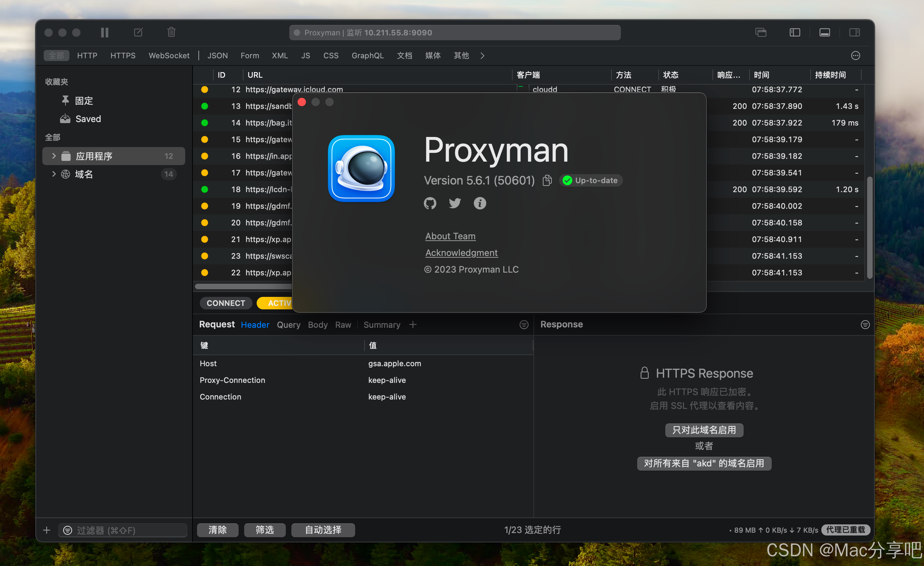Screen dimensions: 924x566
Task: Filter by CSS content type
Action: pos(331,55)
